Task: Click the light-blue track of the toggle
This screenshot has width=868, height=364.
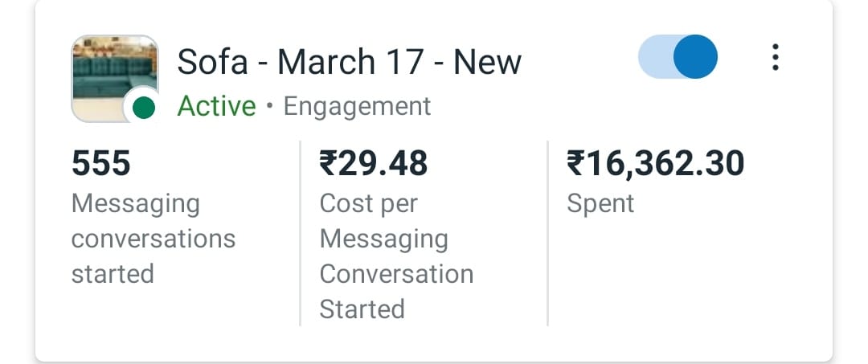Action: (x=653, y=58)
